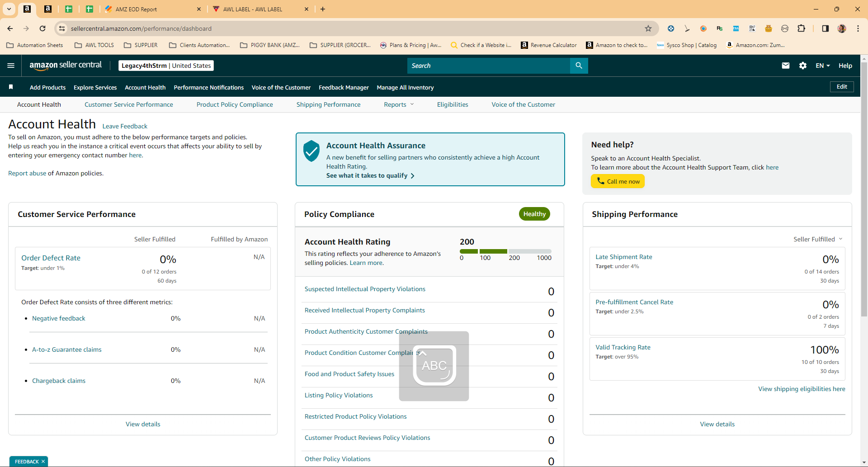Reload the page with refresh icon
This screenshot has width=868, height=467.
coord(42,28)
